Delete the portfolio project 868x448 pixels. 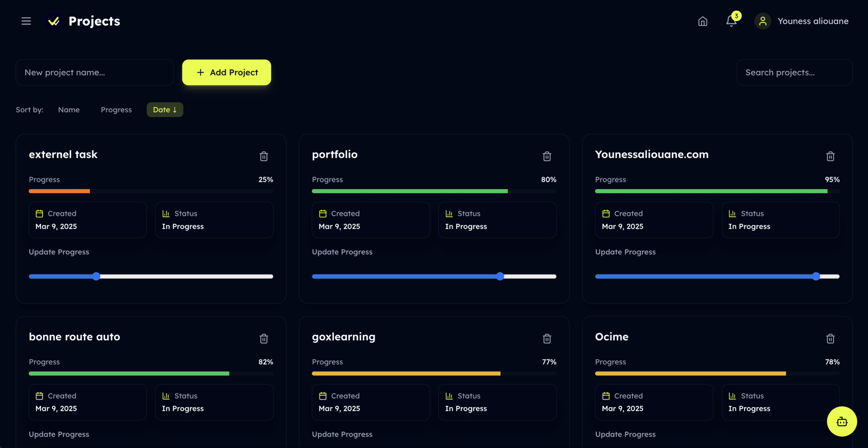(547, 156)
